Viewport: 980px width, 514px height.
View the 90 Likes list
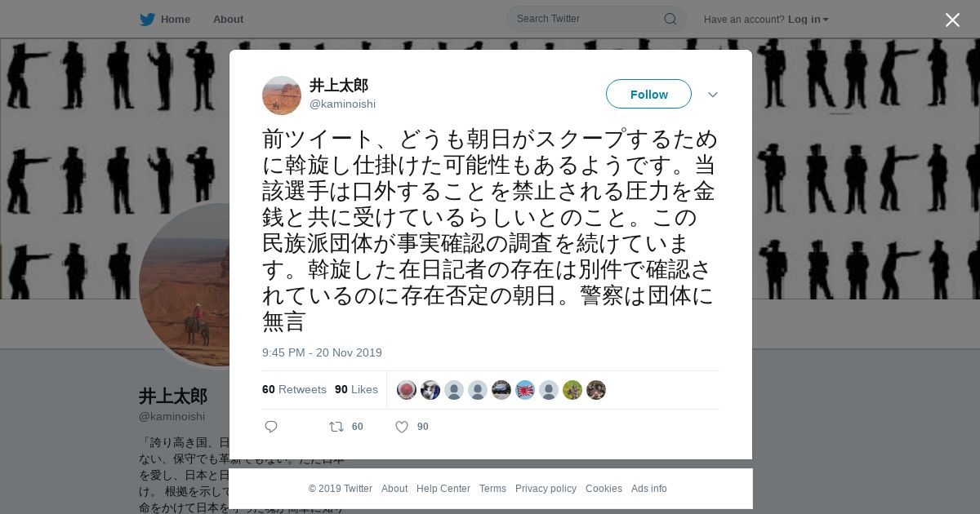tap(356, 390)
